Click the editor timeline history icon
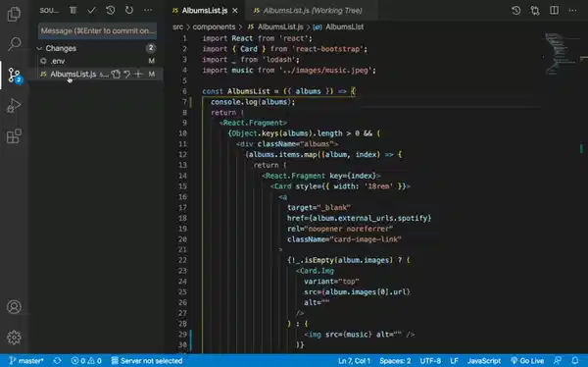 [516, 11]
